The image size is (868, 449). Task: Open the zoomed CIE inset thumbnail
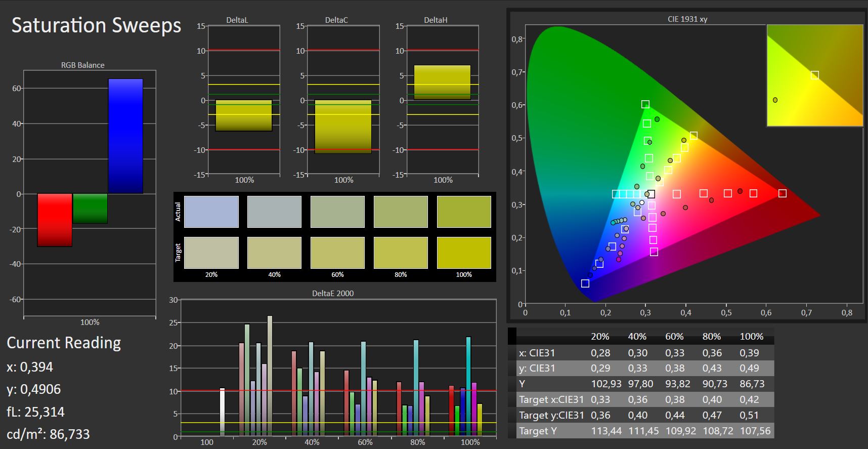[x=815, y=75]
